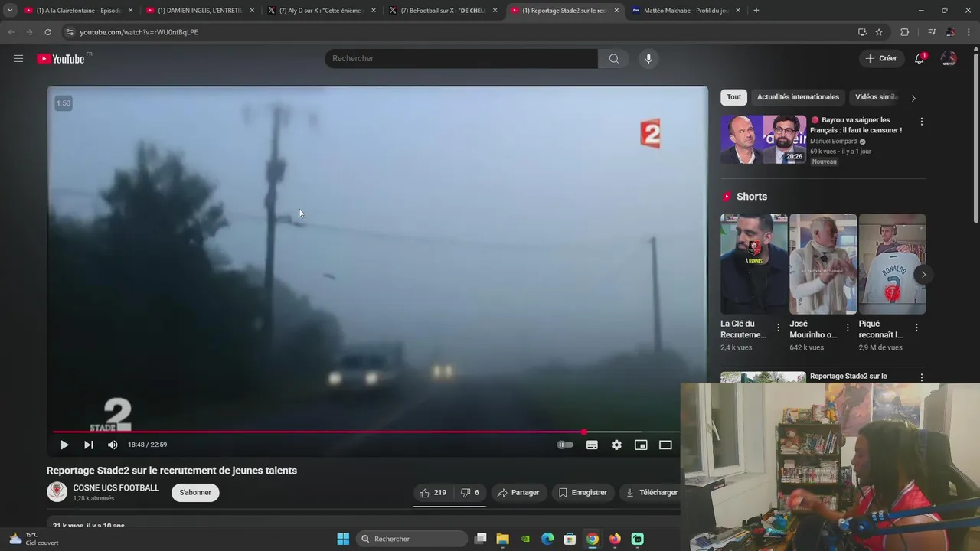980x551 pixels.
Task: Bookmark this page with the star
Action: (x=879, y=32)
